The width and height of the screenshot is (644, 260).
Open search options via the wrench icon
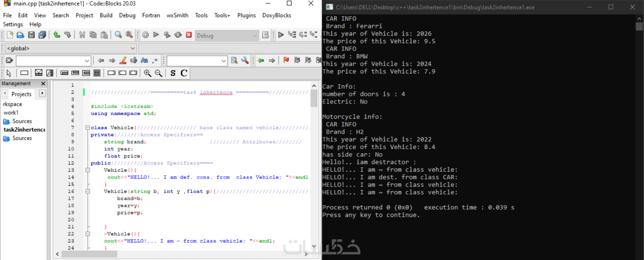tap(245, 61)
